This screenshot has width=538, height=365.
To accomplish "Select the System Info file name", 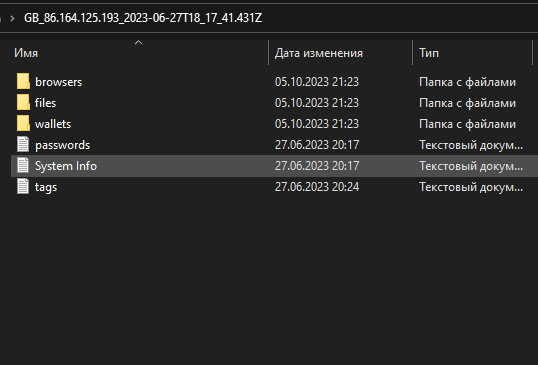I will (66, 166).
